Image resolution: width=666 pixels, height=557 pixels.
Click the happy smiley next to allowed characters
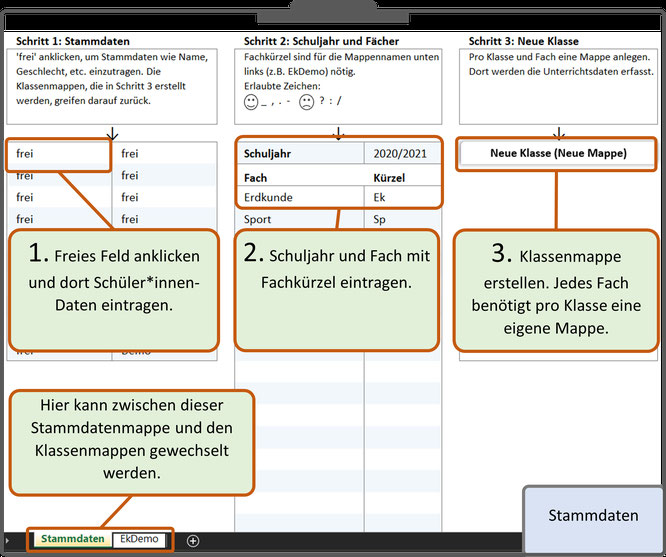(x=251, y=102)
